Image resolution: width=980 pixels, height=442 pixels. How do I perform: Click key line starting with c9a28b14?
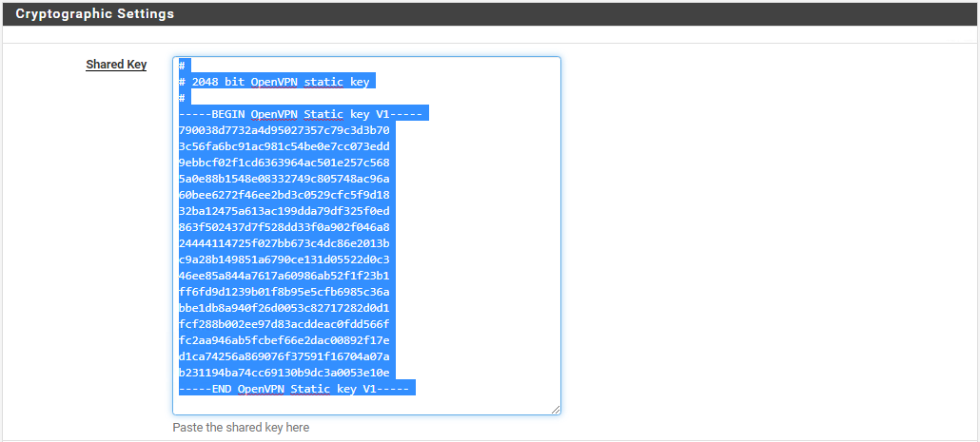284,259
